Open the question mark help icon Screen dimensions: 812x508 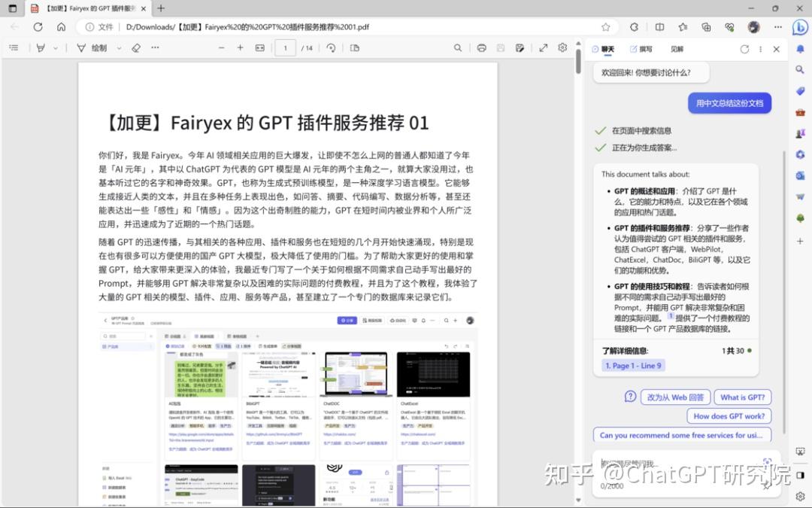coord(630,397)
